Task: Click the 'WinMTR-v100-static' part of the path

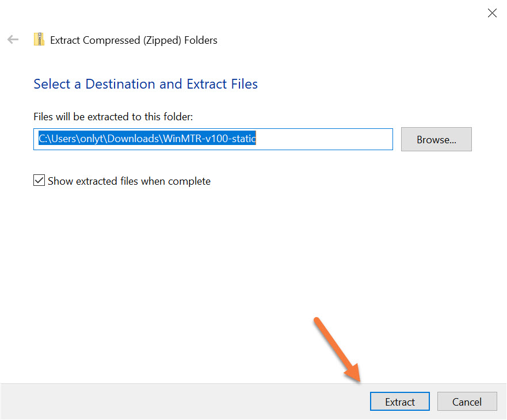Action: coord(209,139)
